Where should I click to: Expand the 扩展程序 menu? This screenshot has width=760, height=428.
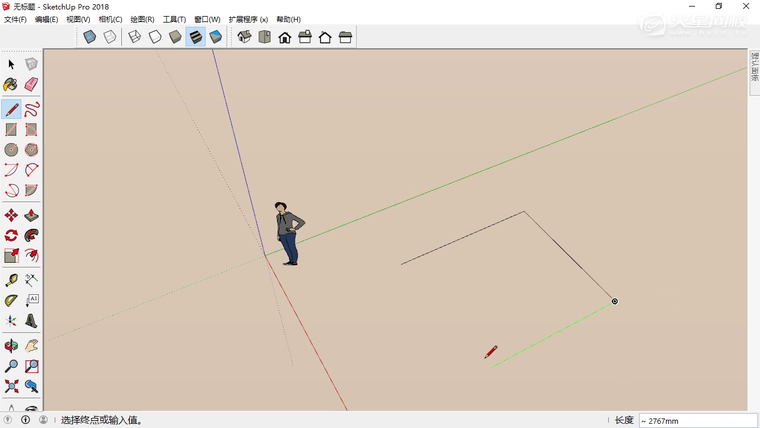pos(248,19)
